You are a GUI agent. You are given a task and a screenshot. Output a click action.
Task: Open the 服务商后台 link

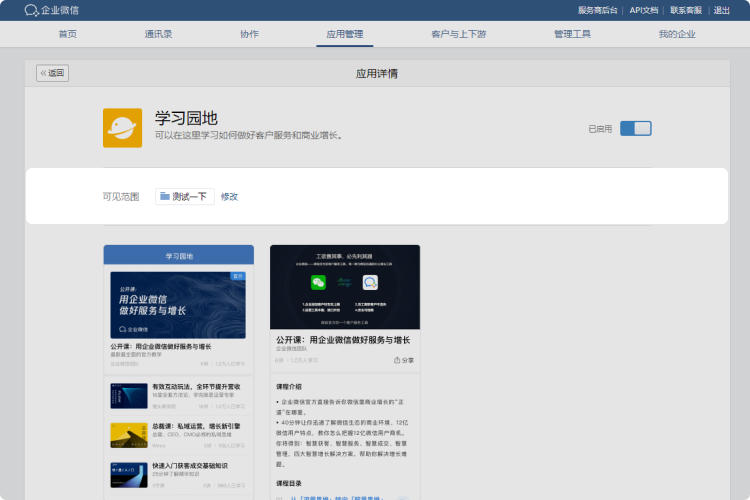[597, 10]
